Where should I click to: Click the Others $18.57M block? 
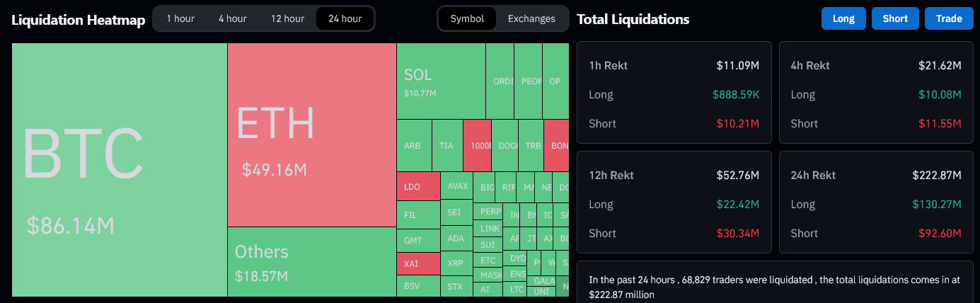[311, 261]
